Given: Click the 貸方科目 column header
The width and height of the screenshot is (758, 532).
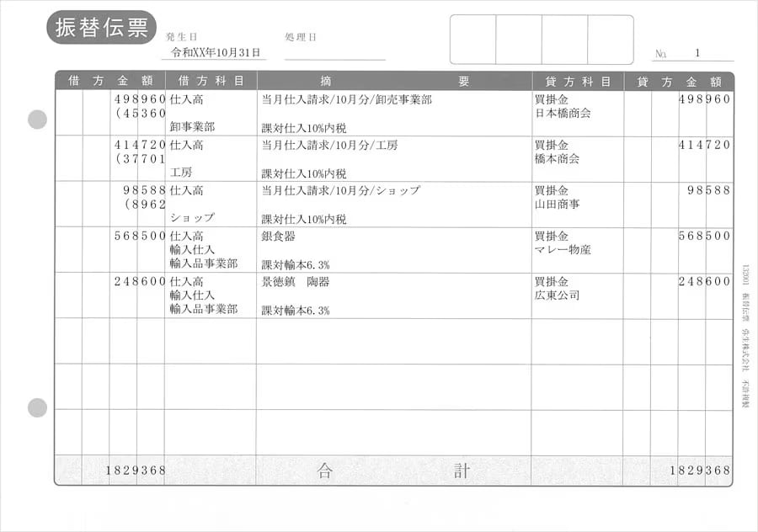Looking at the screenshot, I should [578, 82].
